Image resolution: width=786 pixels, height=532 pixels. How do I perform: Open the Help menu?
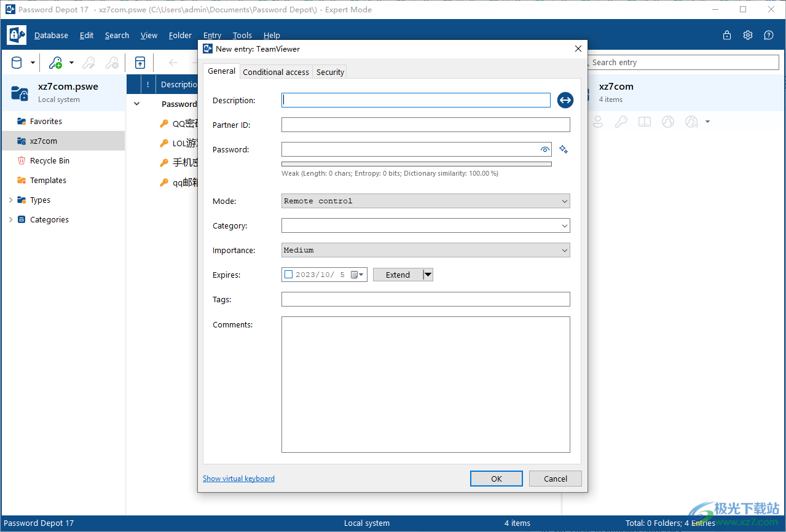(x=272, y=35)
